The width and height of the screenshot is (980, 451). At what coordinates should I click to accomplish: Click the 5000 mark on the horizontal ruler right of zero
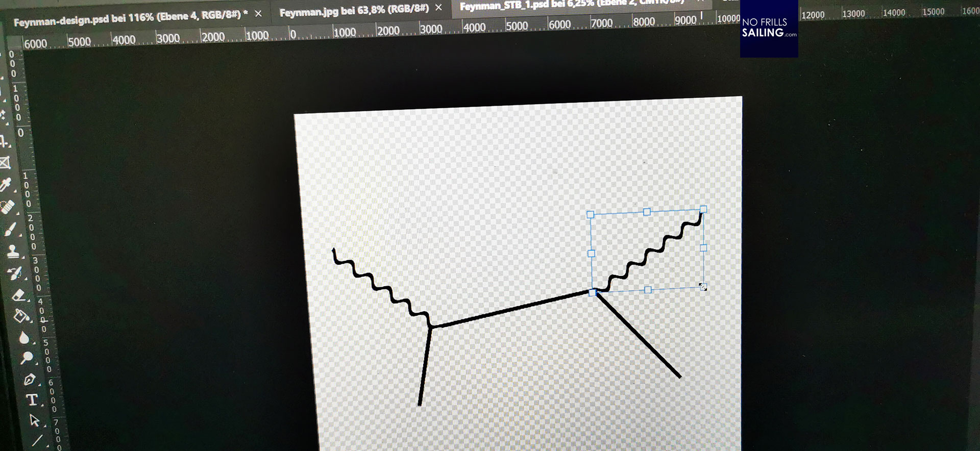(x=517, y=25)
